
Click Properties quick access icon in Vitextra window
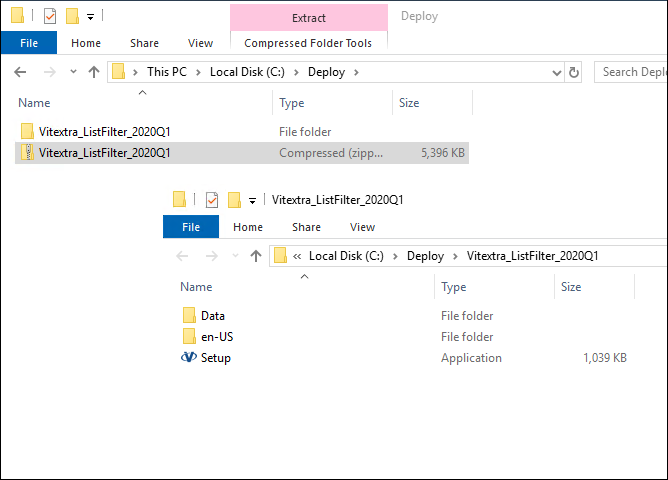[x=212, y=200]
